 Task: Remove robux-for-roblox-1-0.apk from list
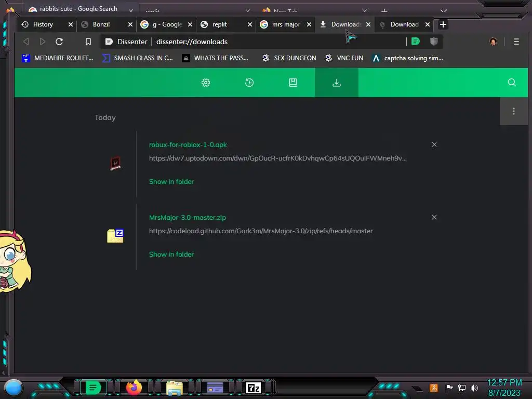434,144
